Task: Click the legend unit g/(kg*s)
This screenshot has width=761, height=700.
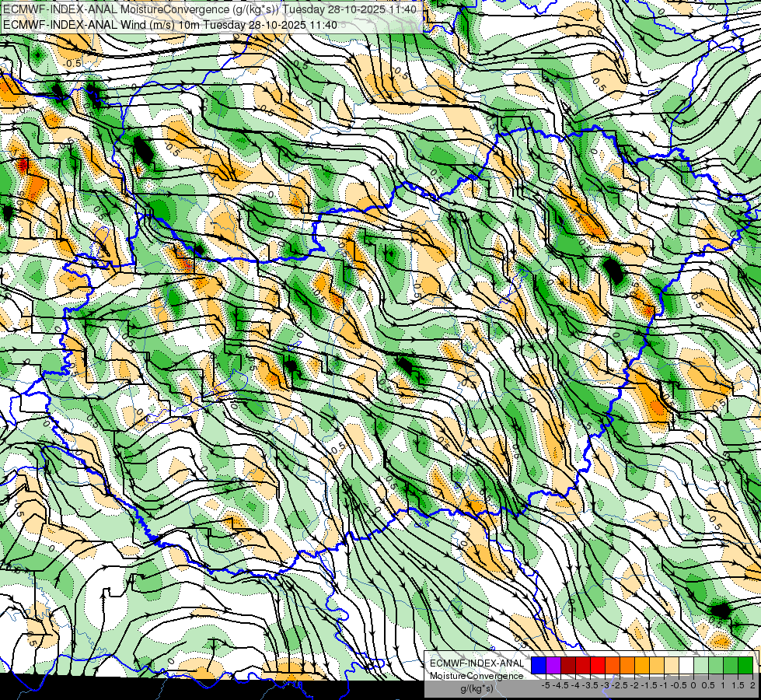Action: (x=476, y=689)
